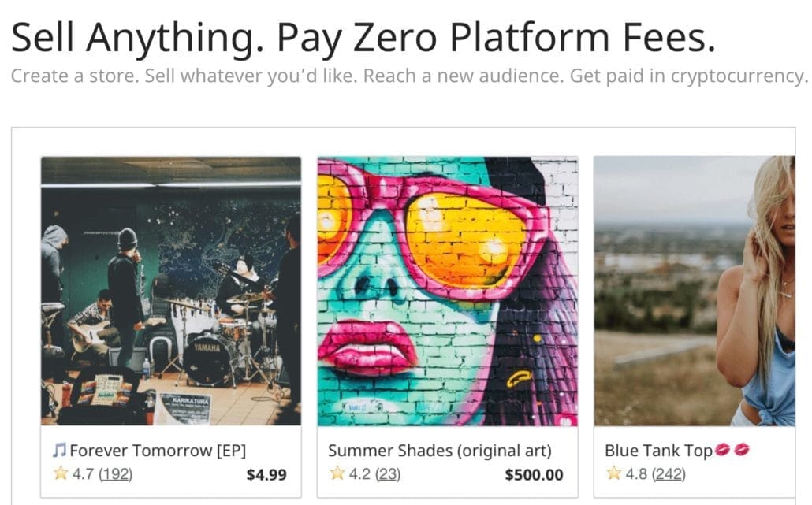Viewport: 812px width, 505px height.
Task: Click the 4.8 rating score
Action: 636,474
